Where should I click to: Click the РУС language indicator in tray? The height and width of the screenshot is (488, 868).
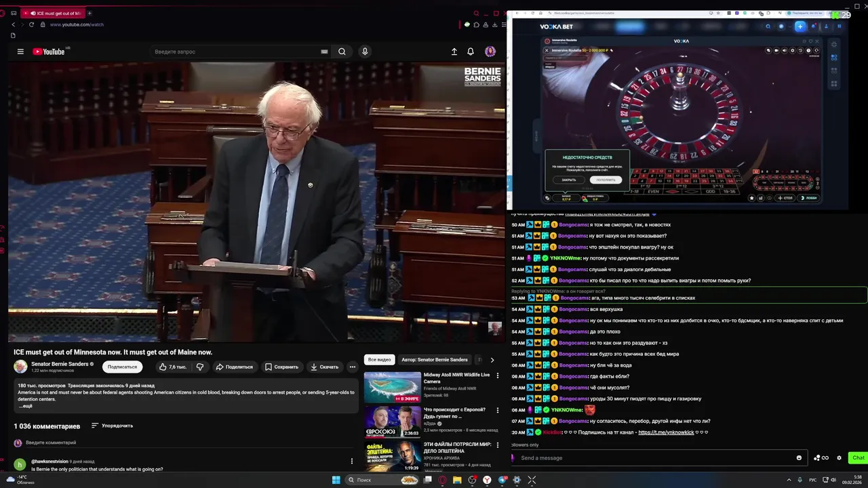812,480
